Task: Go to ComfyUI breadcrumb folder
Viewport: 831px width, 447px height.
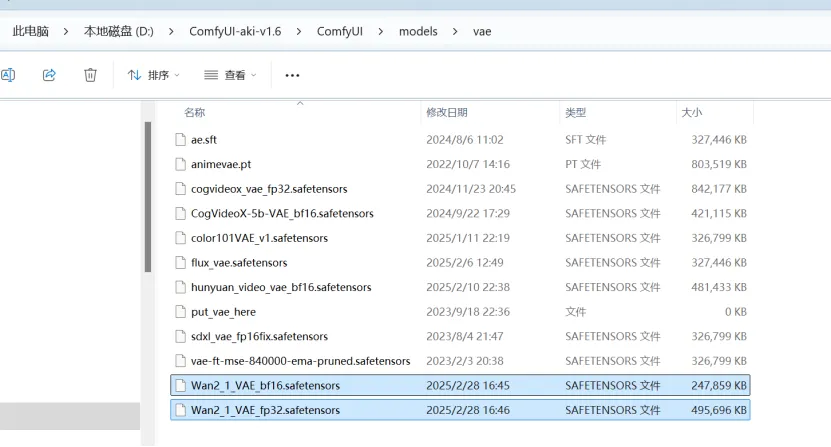Action: [x=340, y=31]
